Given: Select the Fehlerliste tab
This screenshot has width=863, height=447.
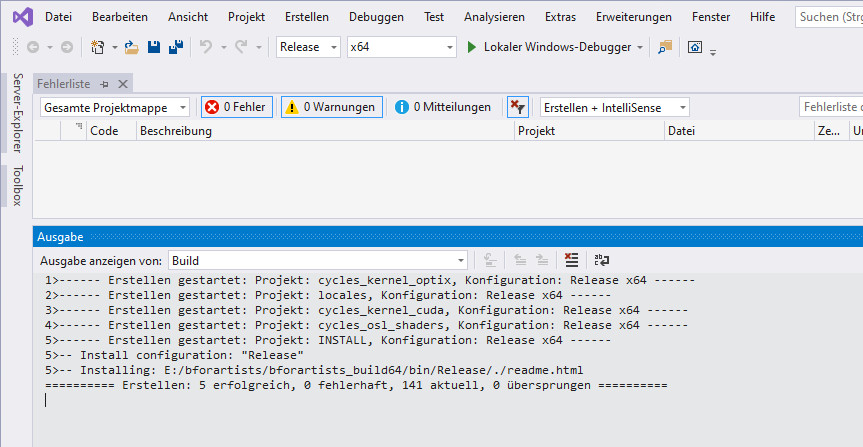Looking at the screenshot, I should (63, 84).
